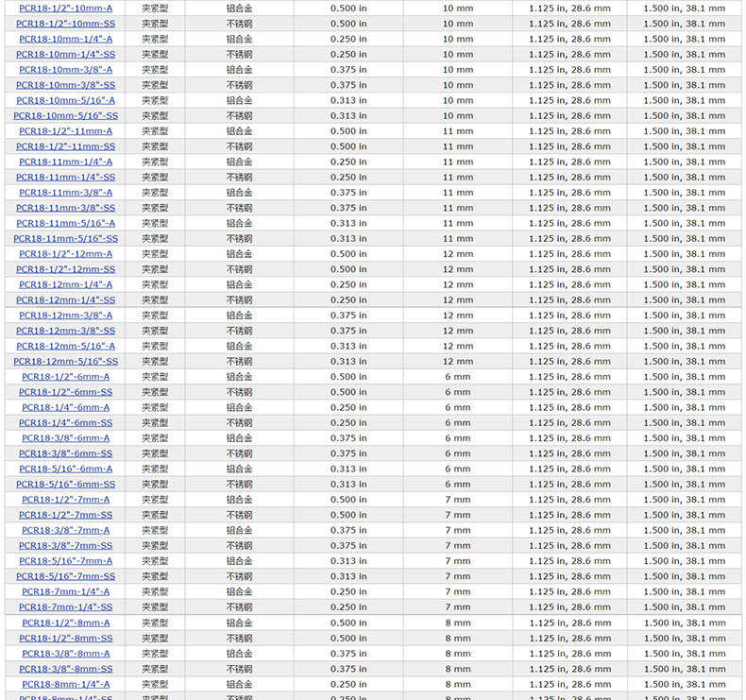Select PCR18-12mm-5/16"-A part number
746x700 pixels.
tap(65, 346)
